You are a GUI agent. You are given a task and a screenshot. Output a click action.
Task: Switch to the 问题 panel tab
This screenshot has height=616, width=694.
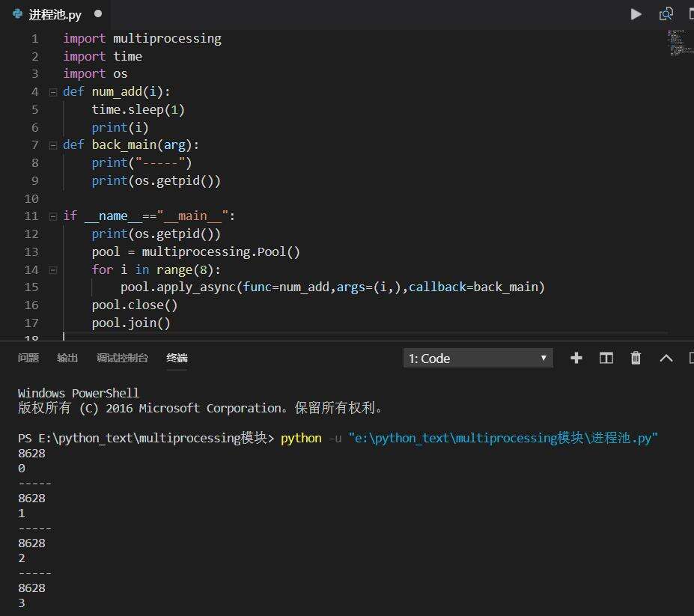pos(28,359)
